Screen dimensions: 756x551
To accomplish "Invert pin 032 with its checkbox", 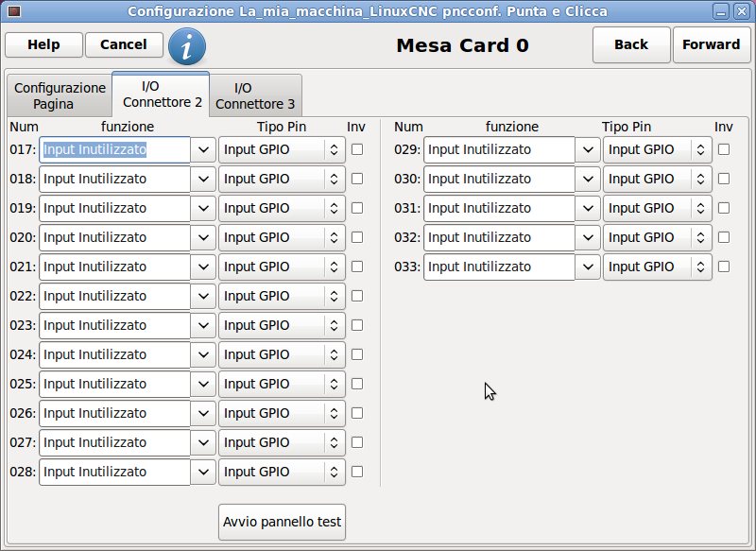I will click(724, 237).
